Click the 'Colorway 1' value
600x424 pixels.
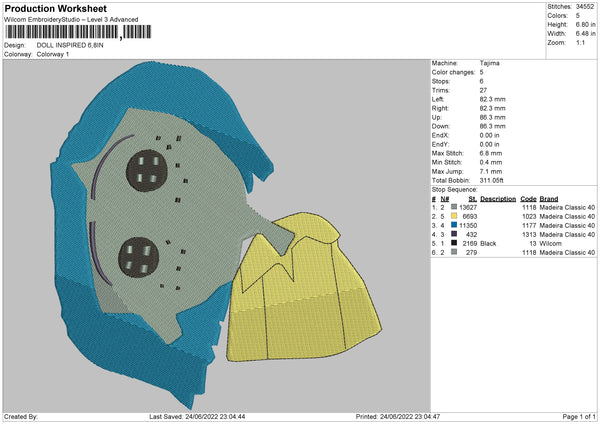[x=53, y=54]
